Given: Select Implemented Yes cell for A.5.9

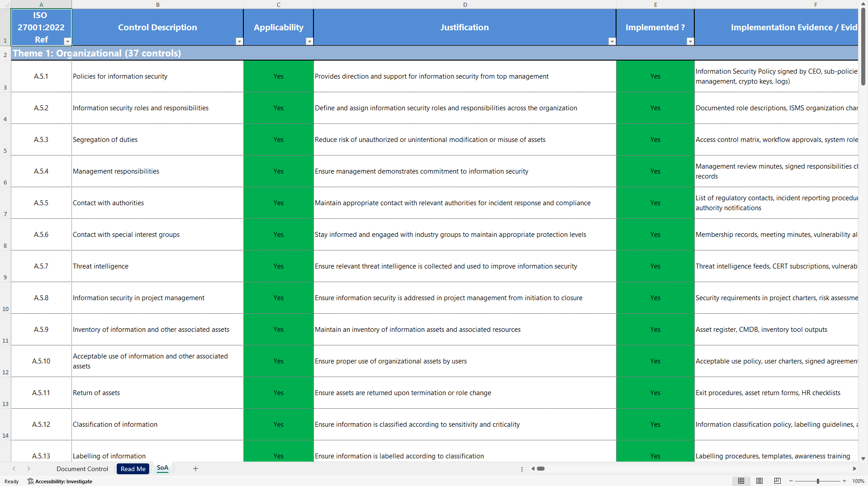Looking at the screenshot, I should pyautogui.click(x=655, y=330).
